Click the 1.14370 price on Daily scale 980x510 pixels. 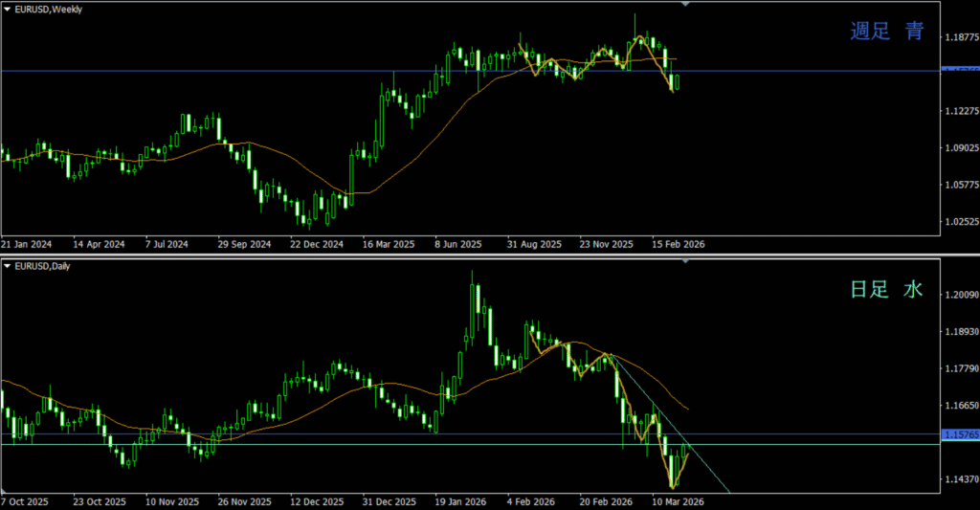coord(959,478)
